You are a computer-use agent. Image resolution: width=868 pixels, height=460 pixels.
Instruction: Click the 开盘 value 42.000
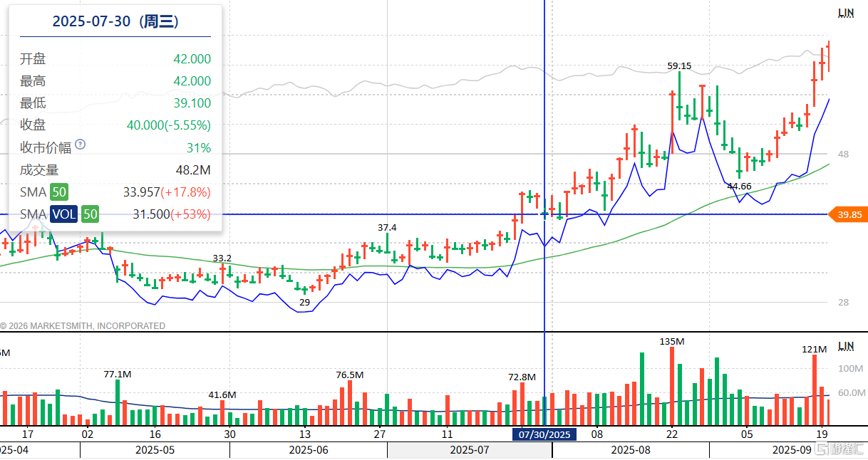pos(192,59)
